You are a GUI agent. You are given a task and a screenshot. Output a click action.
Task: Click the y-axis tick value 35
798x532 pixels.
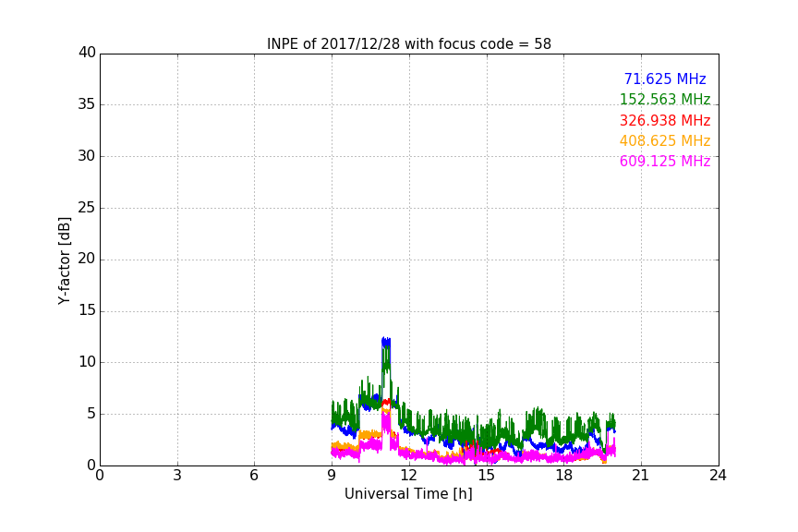coord(87,104)
